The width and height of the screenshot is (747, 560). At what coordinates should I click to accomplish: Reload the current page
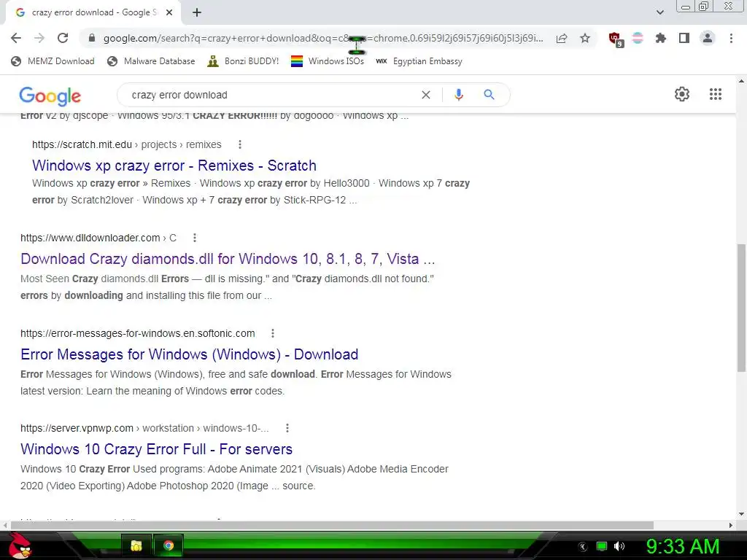point(63,38)
